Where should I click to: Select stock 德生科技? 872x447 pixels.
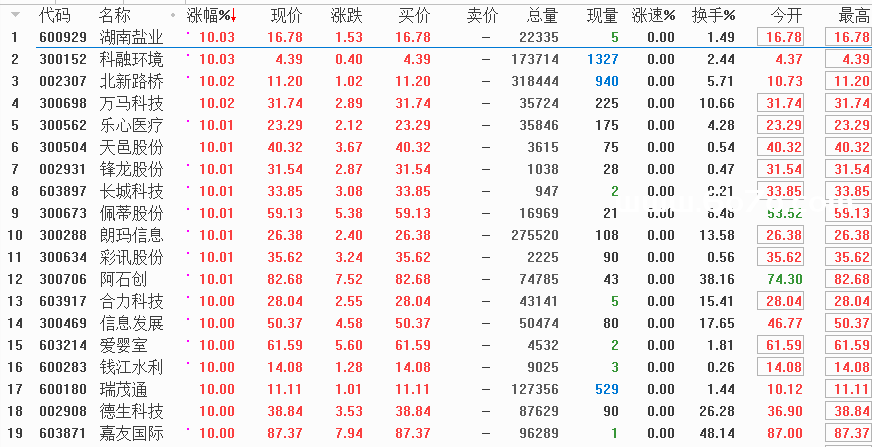point(131,411)
